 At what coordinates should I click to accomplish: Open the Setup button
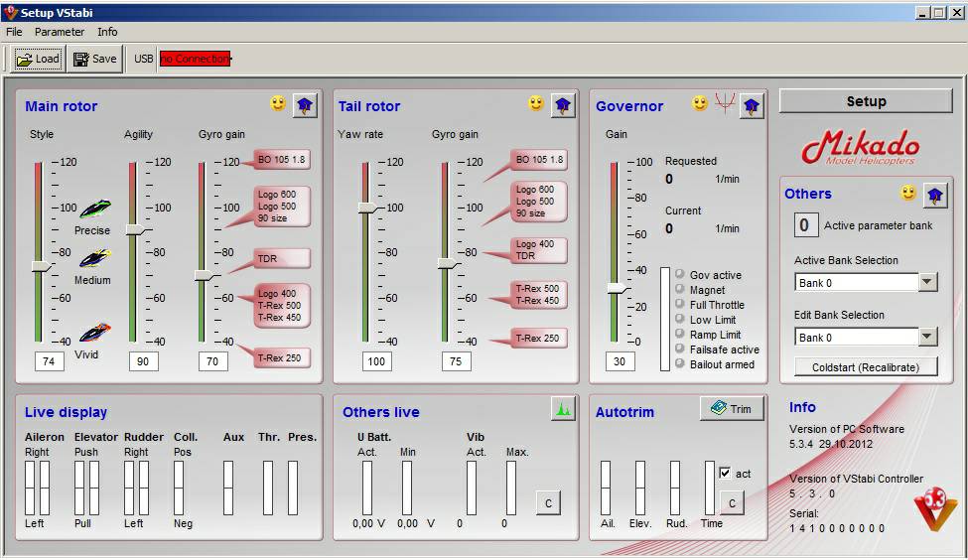coord(866,101)
